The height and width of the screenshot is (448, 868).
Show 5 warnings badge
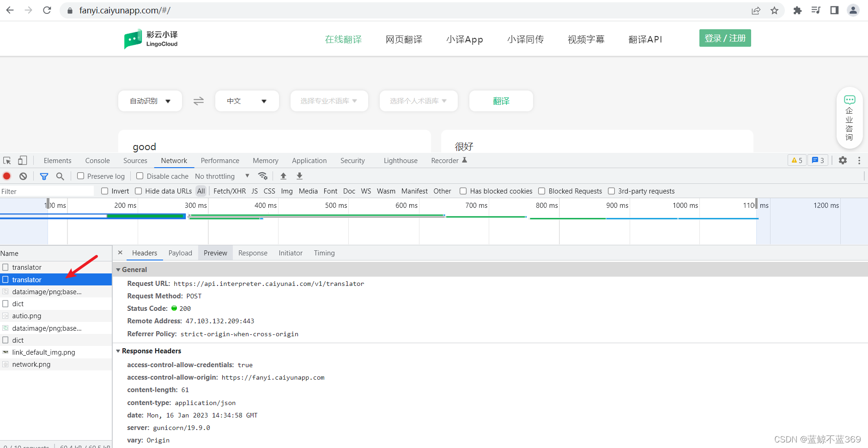point(797,160)
